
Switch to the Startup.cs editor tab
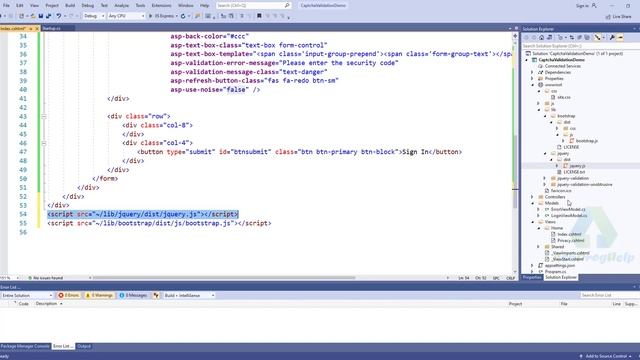(x=52, y=28)
